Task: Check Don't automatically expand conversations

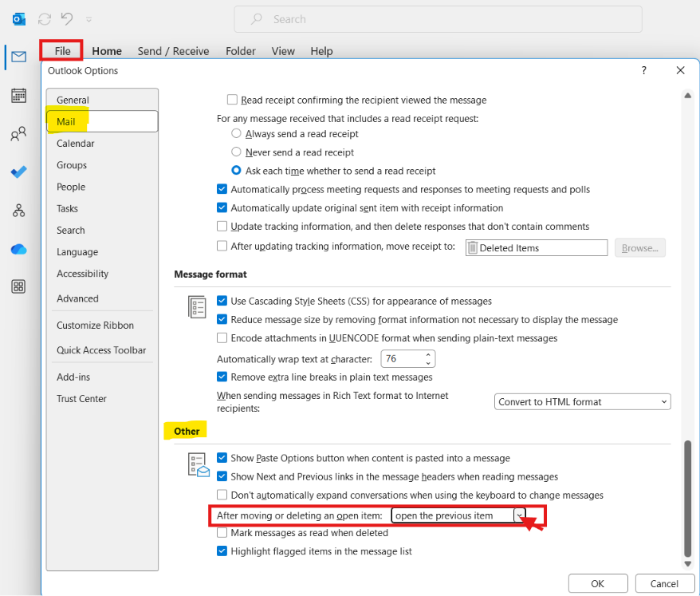Action: (x=222, y=495)
